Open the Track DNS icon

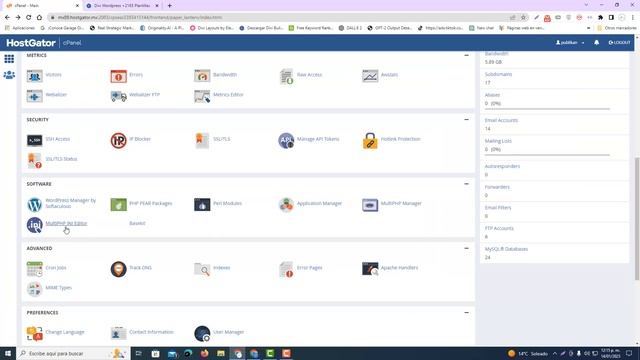[x=118, y=269]
